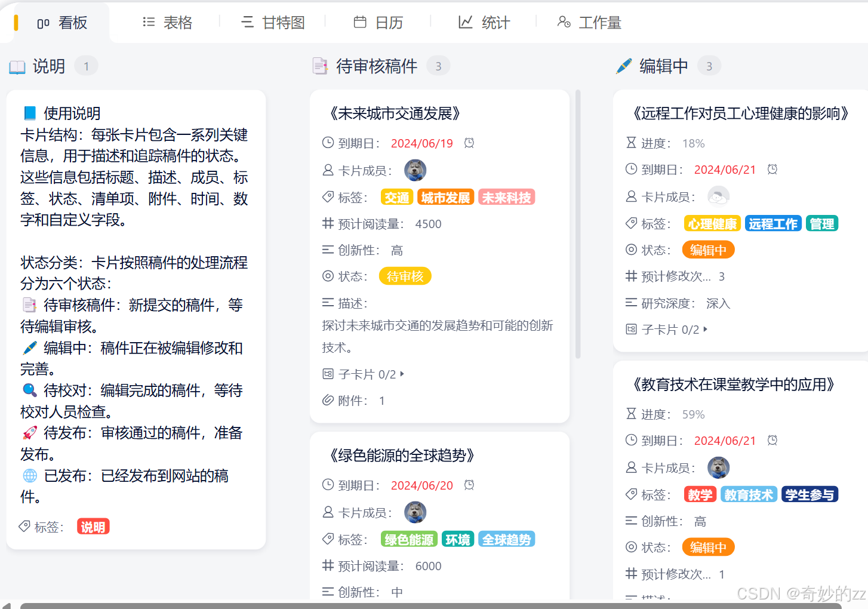Switch to the 看板 view tab
Viewport: 868px width, 609px height.
coord(62,23)
